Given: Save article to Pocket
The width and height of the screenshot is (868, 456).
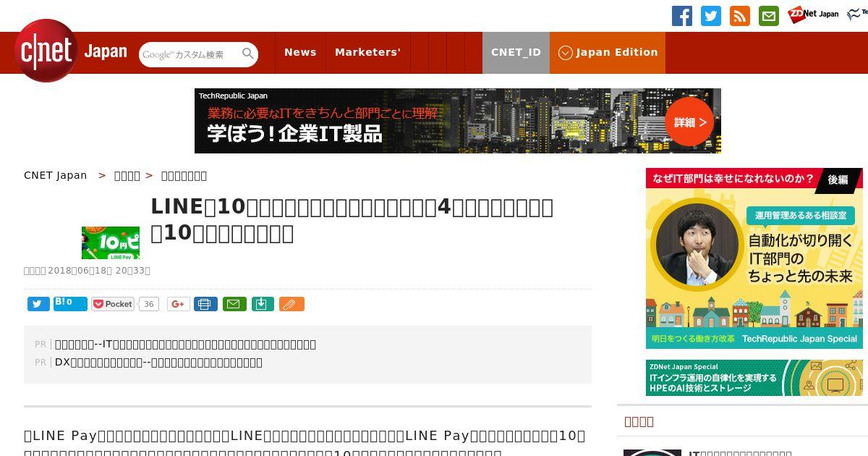Looking at the screenshot, I should (113, 304).
